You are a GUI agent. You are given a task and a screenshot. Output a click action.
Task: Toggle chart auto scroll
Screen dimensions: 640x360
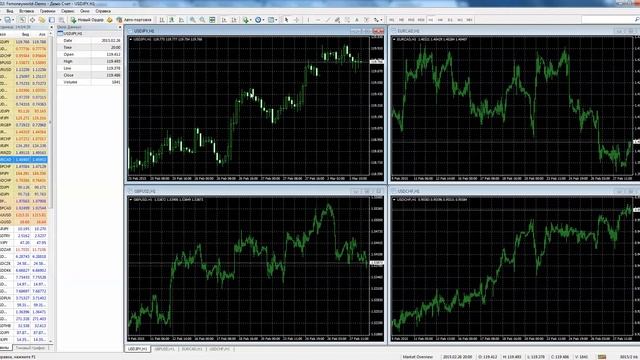point(224,20)
